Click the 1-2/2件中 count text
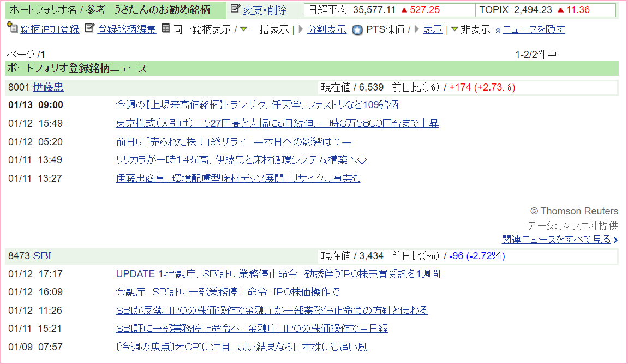The image size is (628, 364). coord(535,55)
